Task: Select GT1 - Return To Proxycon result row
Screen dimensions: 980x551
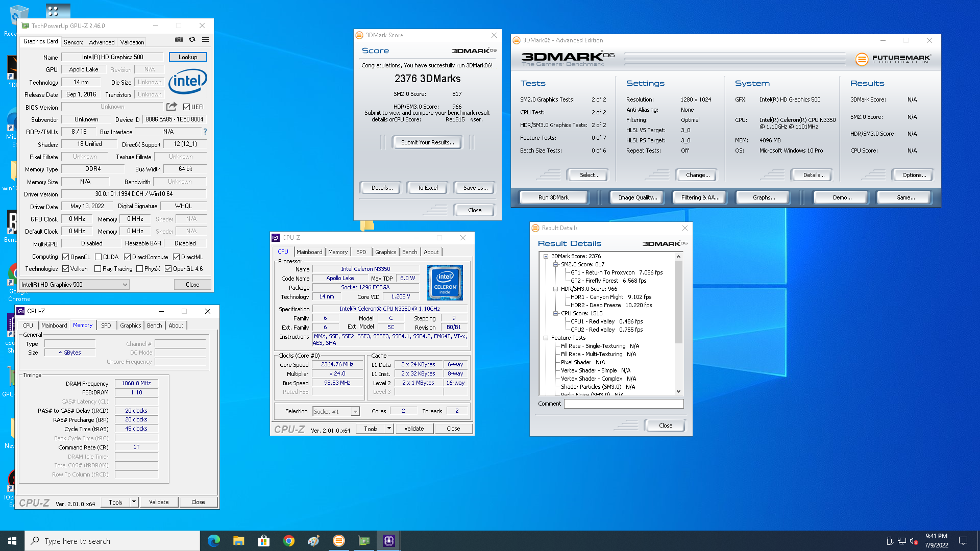Action: 616,272
